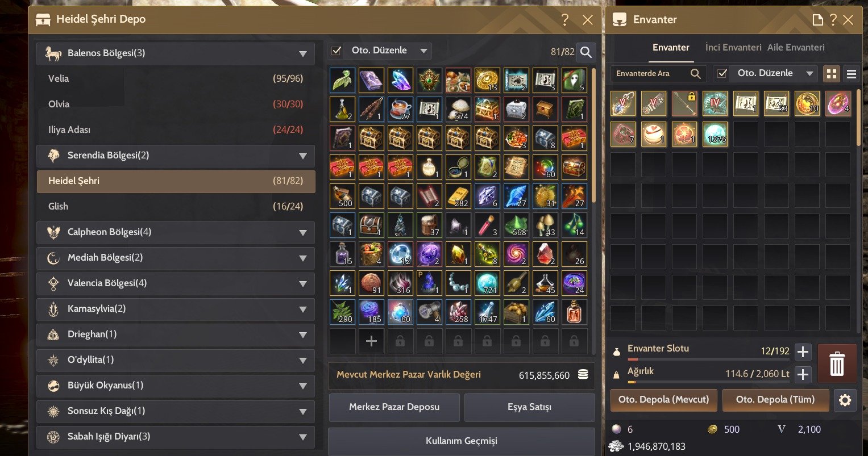Expand the Calpheon Bölgesi(4) region
The width and height of the screenshot is (868, 456).
(175, 232)
